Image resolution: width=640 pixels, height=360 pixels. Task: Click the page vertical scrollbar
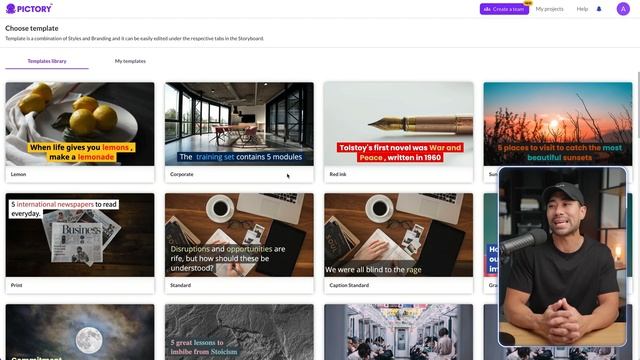click(x=638, y=106)
